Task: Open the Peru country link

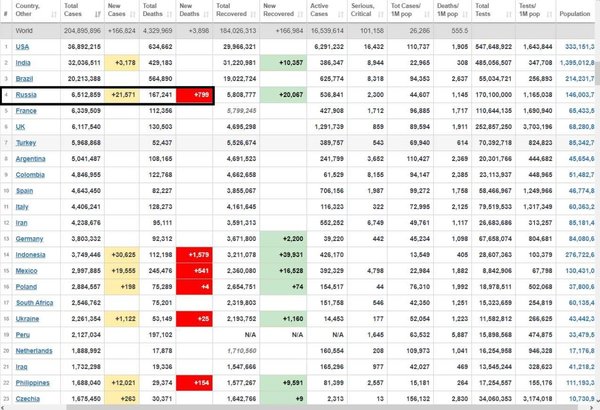Action: pos(23,335)
